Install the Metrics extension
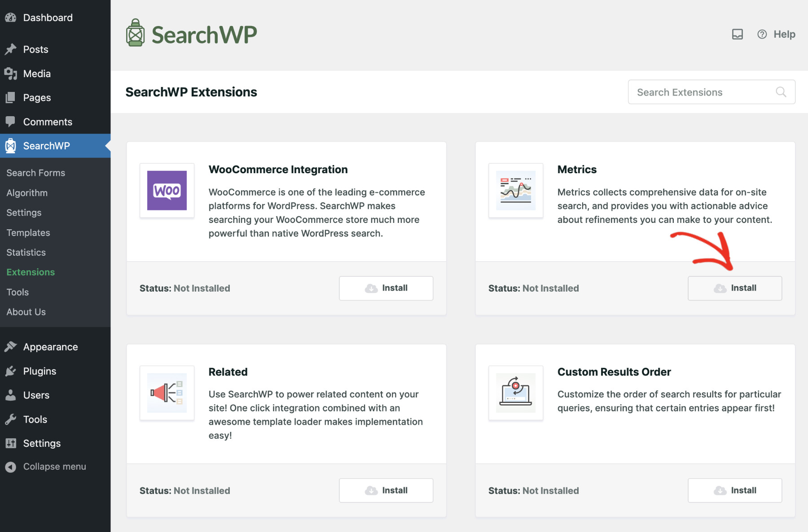 [735, 288]
